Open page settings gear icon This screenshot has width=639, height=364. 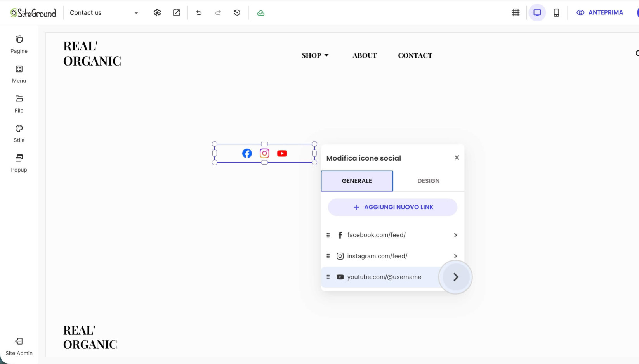[x=157, y=13]
